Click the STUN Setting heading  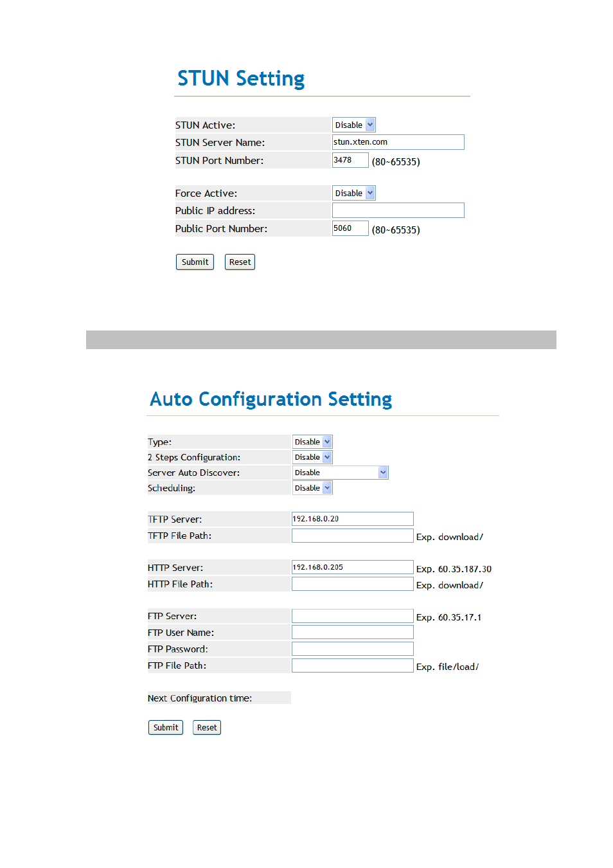pos(241,78)
